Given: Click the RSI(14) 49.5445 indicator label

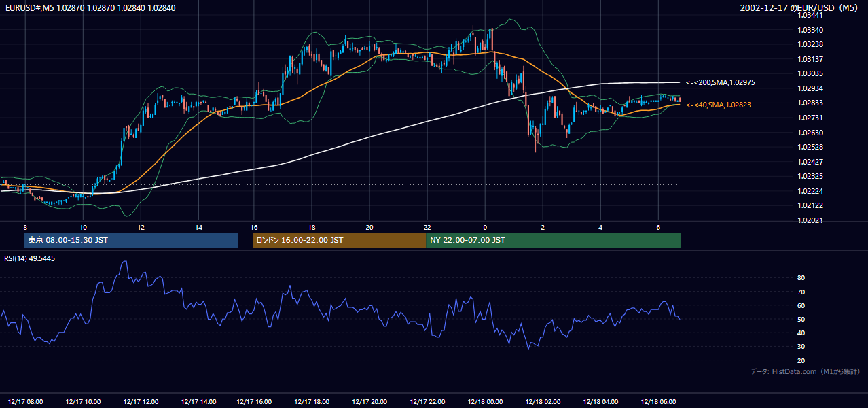Looking at the screenshot, I should pos(30,258).
